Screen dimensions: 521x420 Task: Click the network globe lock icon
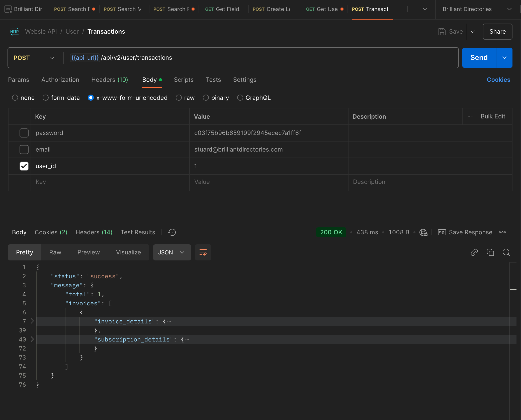(423, 232)
